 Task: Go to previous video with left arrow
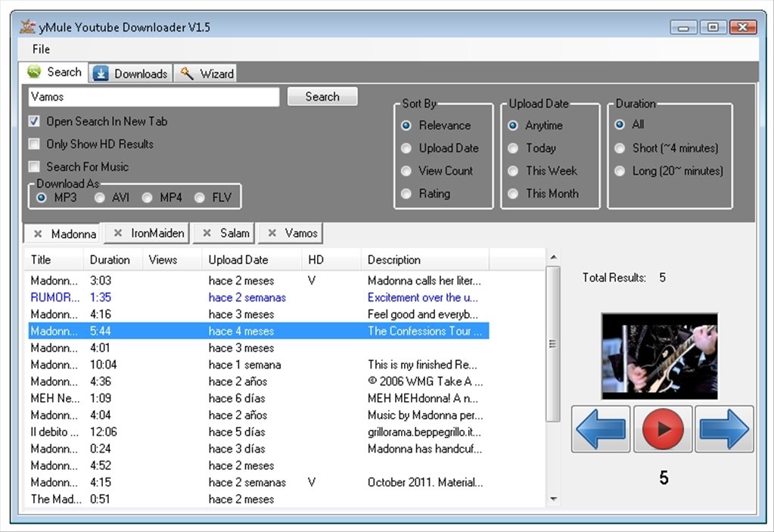pos(601,429)
